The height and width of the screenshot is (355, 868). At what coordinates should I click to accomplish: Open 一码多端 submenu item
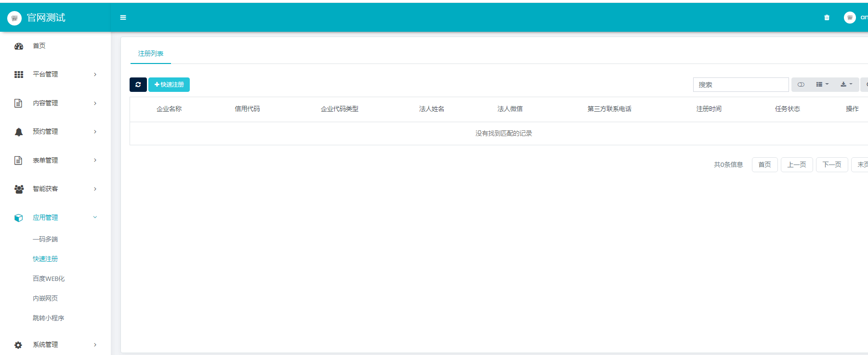click(x=45, y=239)
